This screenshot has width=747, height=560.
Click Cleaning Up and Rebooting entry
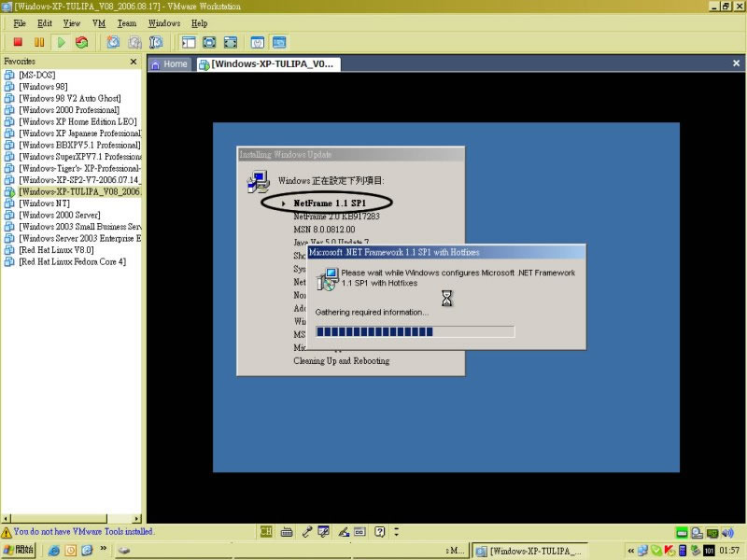tap(341, 361)
